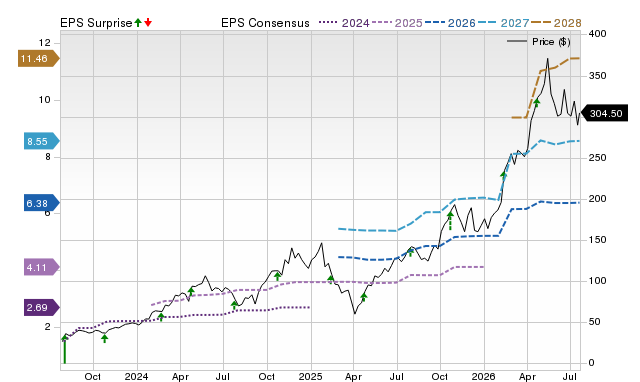Click the EPS Consensus label
The width and height of the screenshot is (640, 382).
tap(265, 23)
